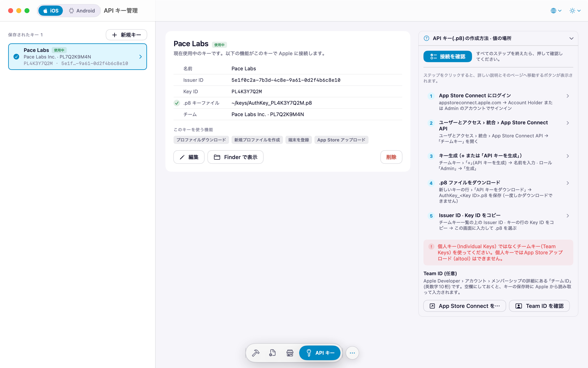
Task: Click the 新規プロファイルを作成 feature tag
Action: click(257, 140)
